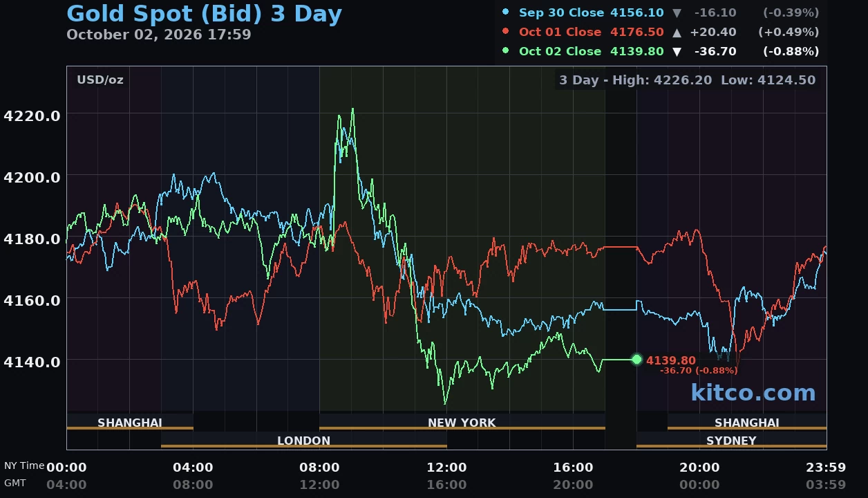
Task: Select the SYDNEY market session bar
Action: [x=731, y=441]
